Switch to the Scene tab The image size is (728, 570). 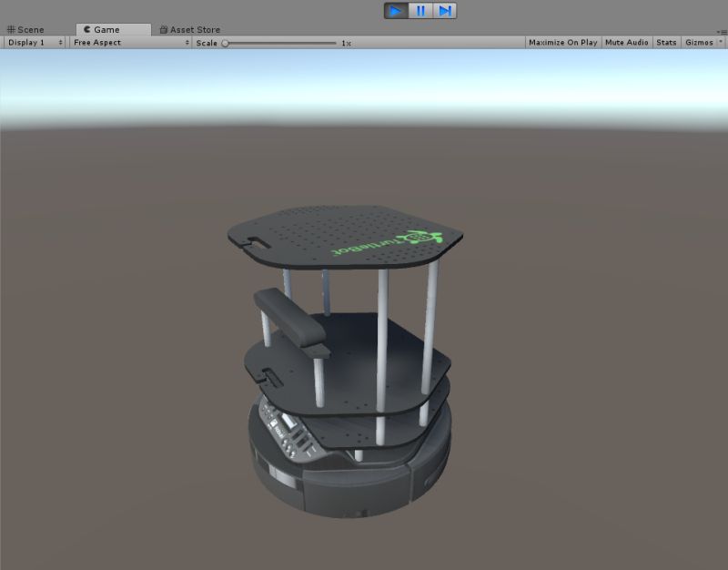[27, 28]
